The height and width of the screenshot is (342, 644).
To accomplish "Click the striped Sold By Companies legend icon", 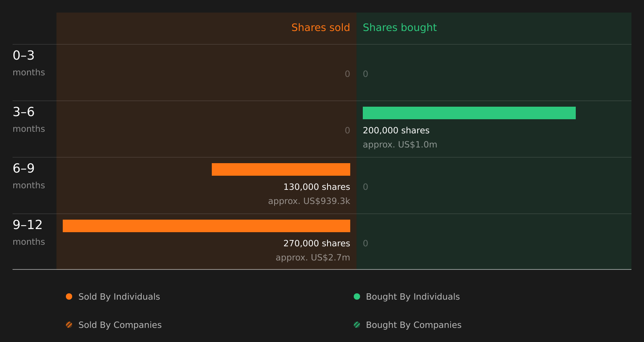I will tap(69, 325).
